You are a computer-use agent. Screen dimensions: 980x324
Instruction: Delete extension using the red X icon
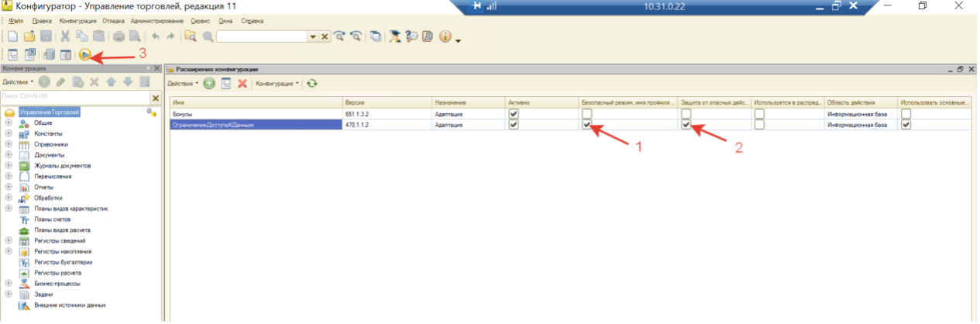click(x=242, y=83)
